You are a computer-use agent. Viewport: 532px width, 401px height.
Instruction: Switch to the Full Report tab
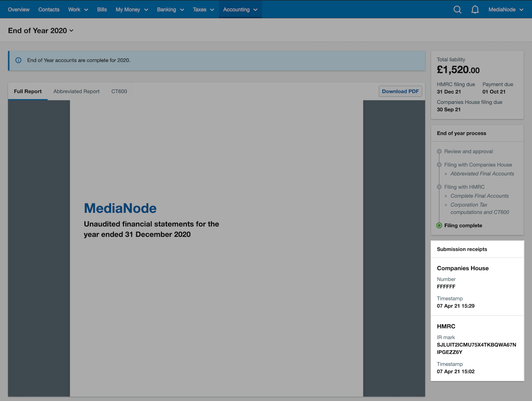tap(28, 91)
